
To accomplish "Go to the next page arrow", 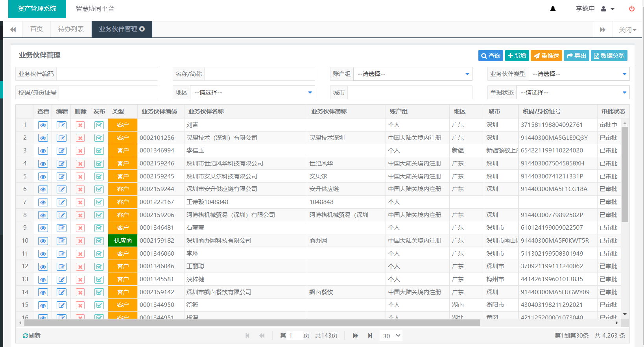I will coord(355,336).
